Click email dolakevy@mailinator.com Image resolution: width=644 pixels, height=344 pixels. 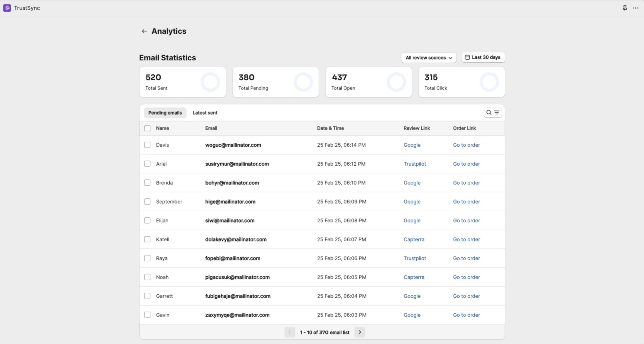[x=236, y=239]
